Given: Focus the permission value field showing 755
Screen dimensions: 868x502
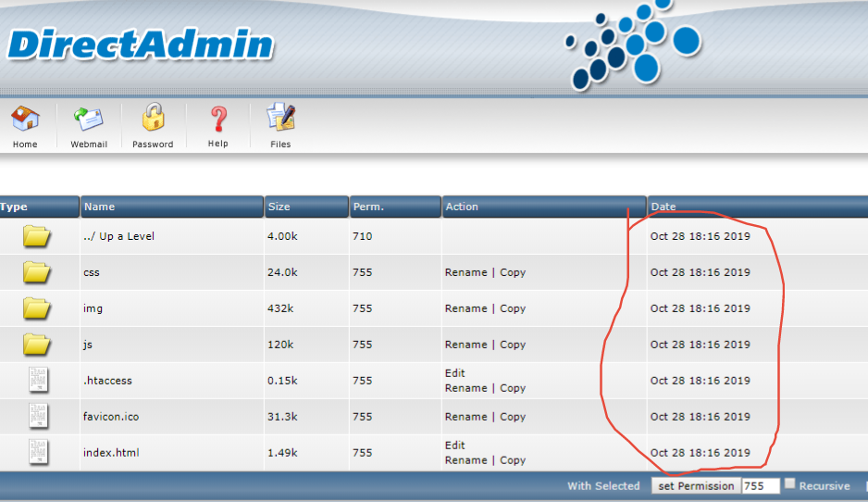Looking at the screenshot, I should coord(761,486).
